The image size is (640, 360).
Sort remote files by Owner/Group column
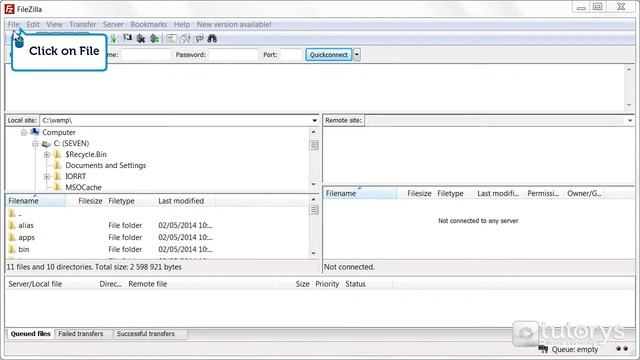[x=584, y=193]
